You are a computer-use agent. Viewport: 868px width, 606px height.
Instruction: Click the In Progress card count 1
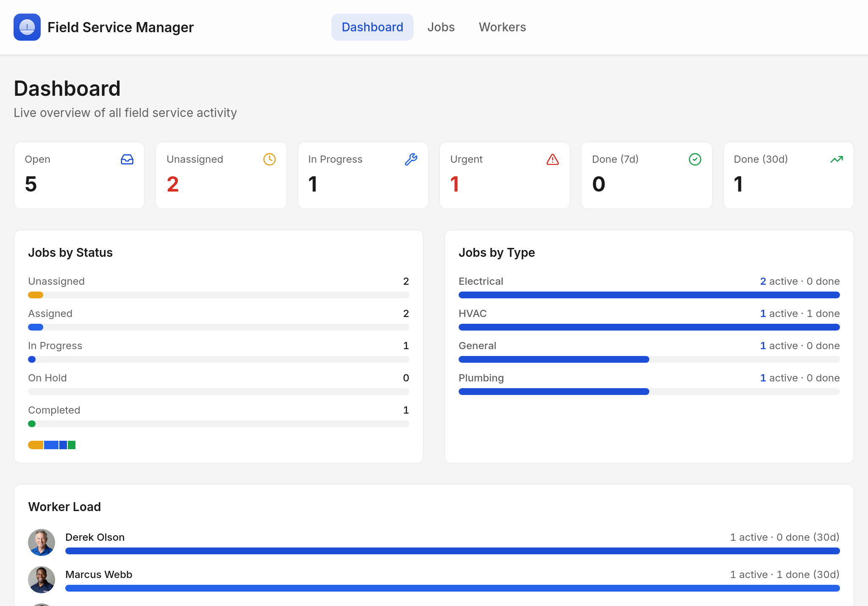[313, 184]
